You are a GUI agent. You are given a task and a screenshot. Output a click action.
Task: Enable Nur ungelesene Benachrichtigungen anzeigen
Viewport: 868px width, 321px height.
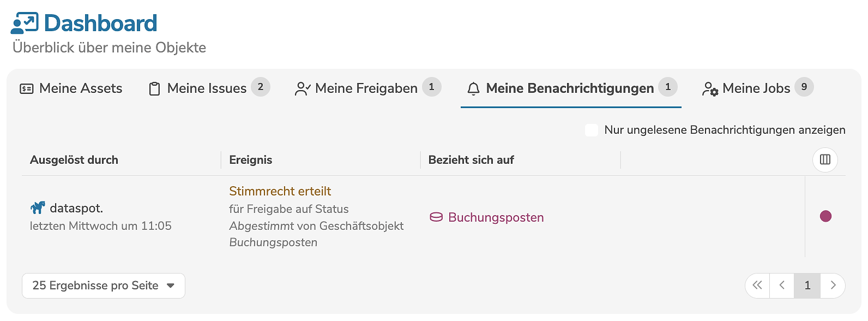tap(592, 130)
